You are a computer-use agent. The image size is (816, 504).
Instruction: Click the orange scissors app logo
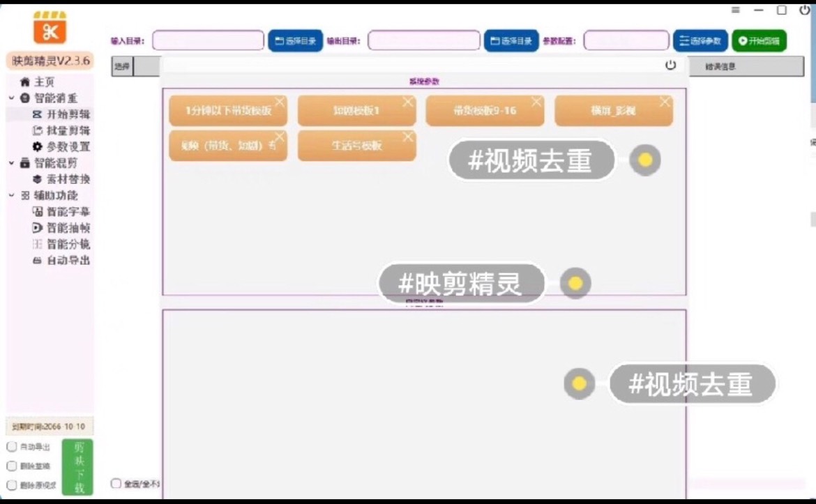click(x=50, y=28)
